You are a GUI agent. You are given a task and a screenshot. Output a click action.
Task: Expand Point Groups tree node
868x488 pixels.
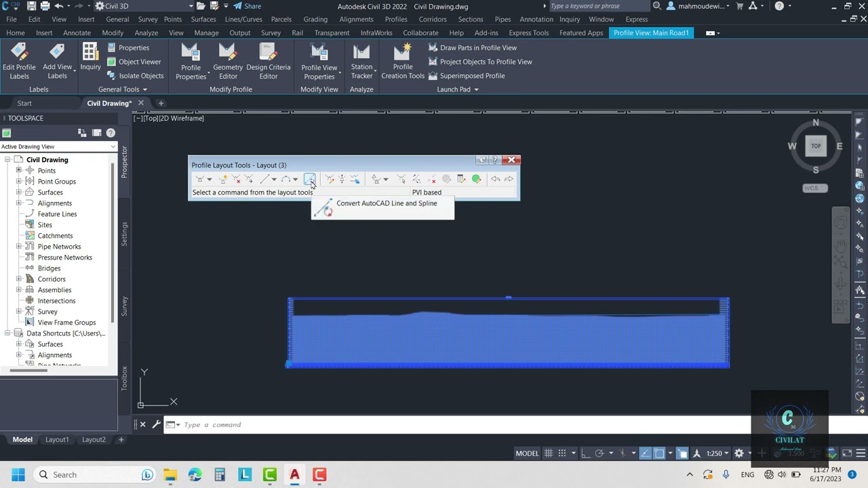click(x=19, y=182)
